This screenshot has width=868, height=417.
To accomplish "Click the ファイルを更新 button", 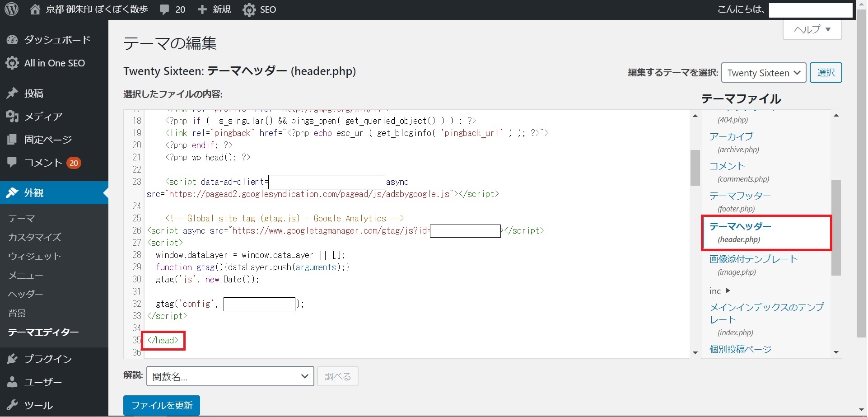I will [162, 405].
